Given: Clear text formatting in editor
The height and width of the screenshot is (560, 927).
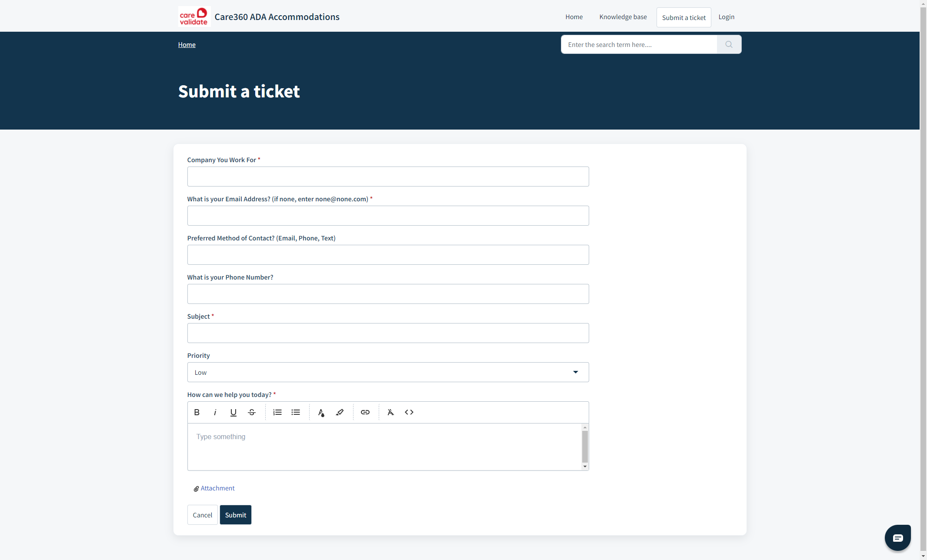Looking at the screenshot, I should [x=390, y=412].
